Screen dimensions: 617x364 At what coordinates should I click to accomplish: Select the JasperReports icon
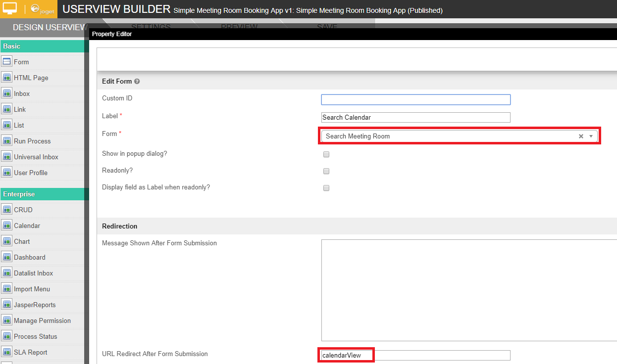pyautogui.click(x=6, y=305)
